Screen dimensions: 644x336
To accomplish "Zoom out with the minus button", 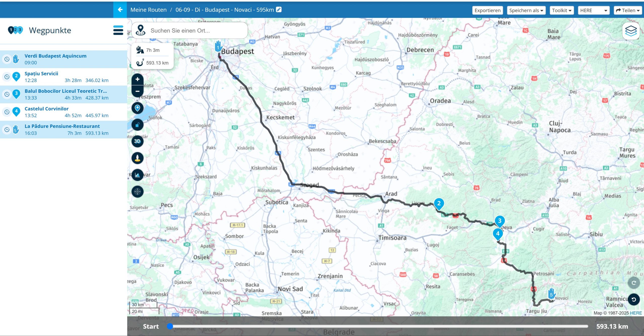I will 137,91.
